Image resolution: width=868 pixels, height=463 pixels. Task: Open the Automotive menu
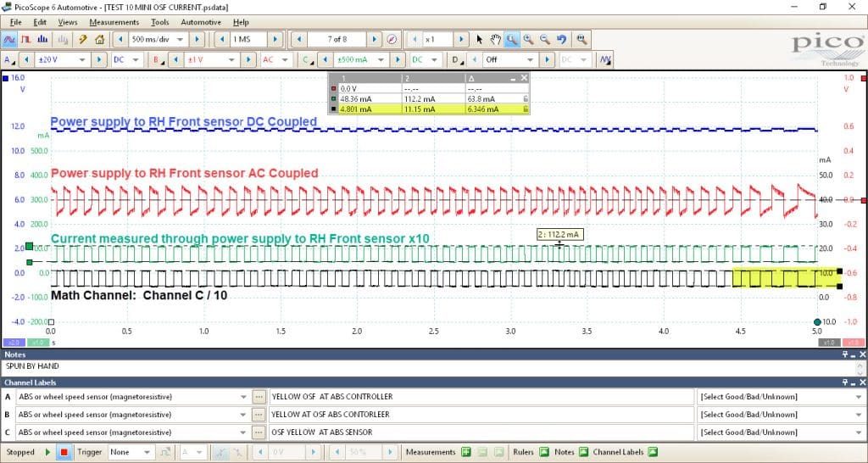tap(201, 22)
